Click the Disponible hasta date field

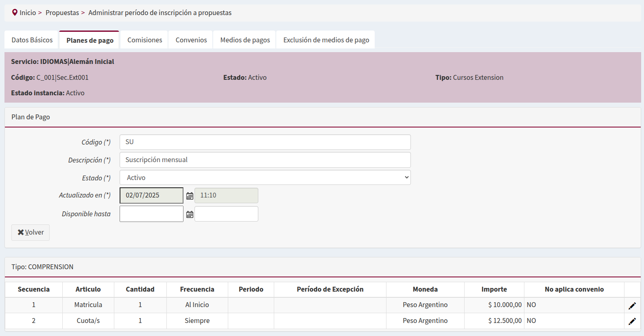tap(151, 214)
